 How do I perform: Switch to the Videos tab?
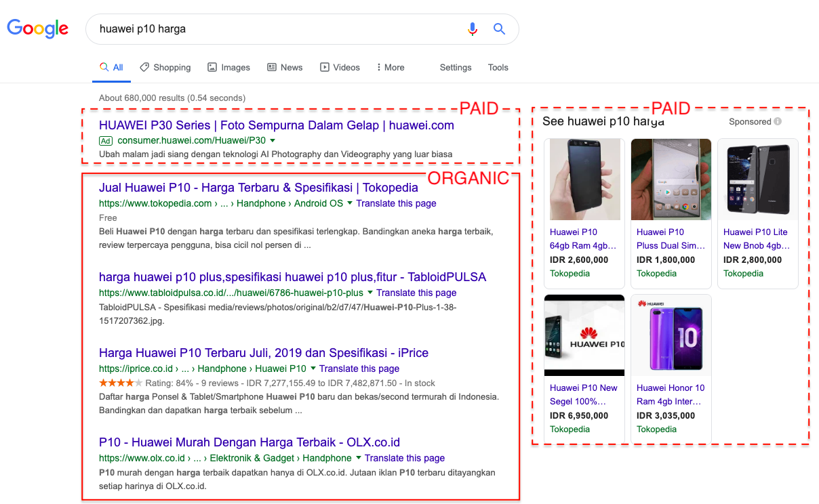(x=340, y=68)
